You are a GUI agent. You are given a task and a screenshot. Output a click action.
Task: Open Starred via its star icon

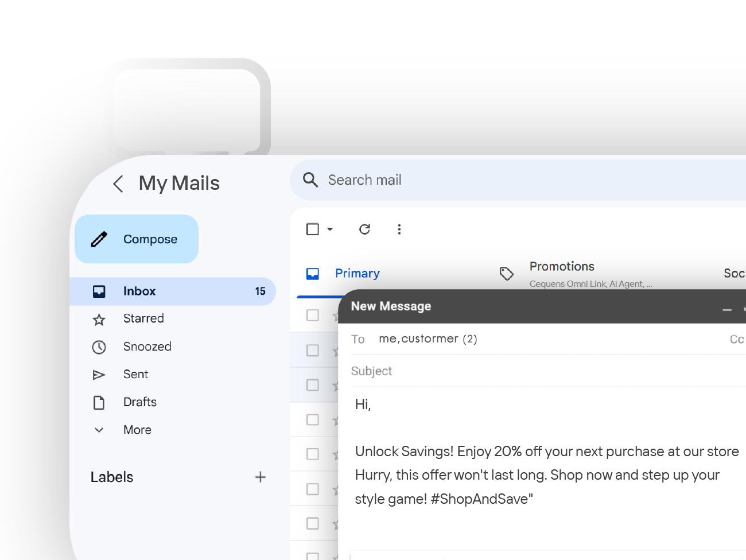[x=99, y=318]
